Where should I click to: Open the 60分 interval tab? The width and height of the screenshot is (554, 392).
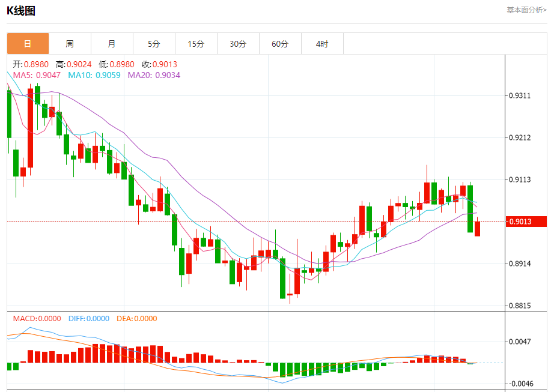280,44
